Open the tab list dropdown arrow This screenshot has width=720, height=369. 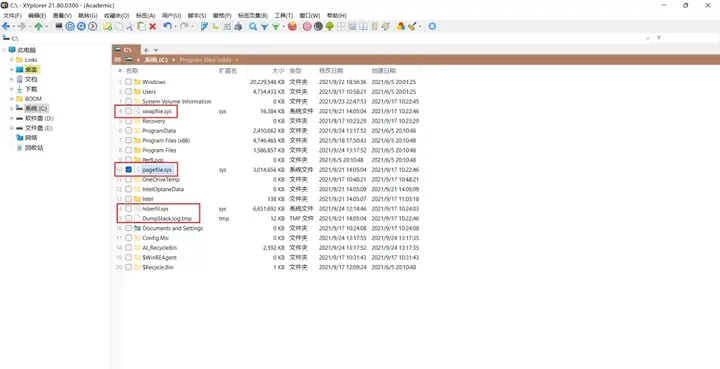pyautogui.click(x=156, y=50)
